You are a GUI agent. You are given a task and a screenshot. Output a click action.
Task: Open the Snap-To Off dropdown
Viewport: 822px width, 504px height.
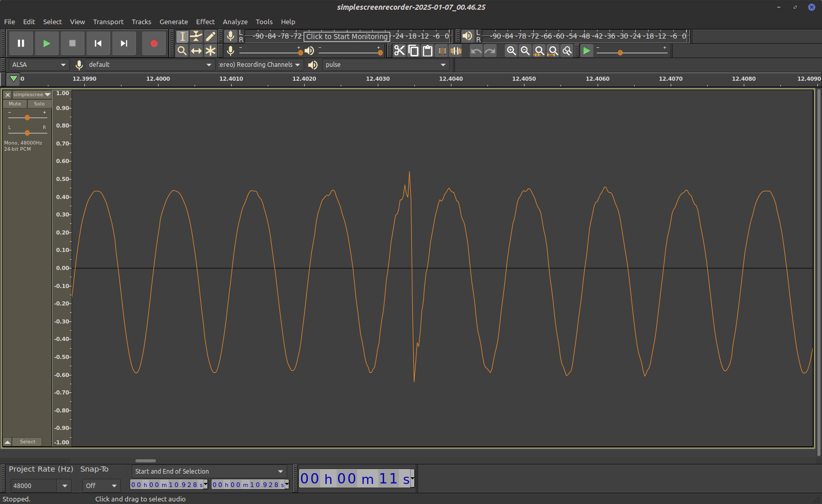101,485
